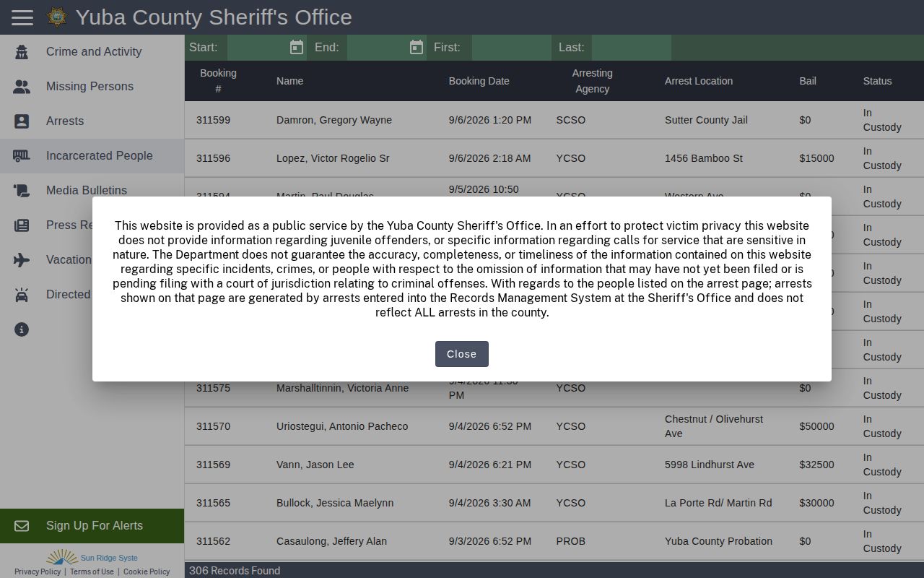Sort by Arrest Location column header
This screenshot has width=924, height=578.
(x=699, y=81)
